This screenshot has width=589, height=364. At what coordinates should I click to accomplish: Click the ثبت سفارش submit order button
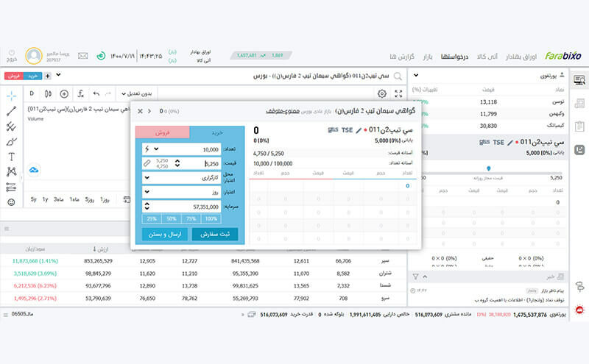(x=215, y=234)
